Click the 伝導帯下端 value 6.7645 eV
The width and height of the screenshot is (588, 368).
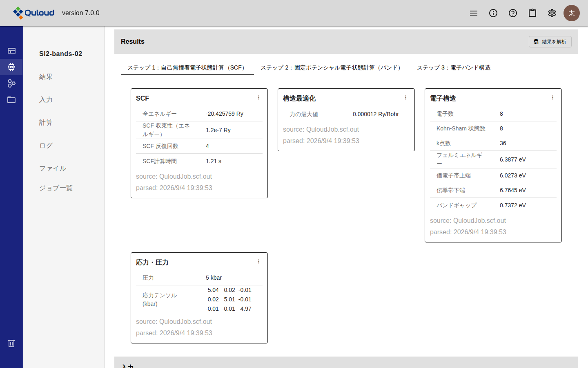click(513, 190)
